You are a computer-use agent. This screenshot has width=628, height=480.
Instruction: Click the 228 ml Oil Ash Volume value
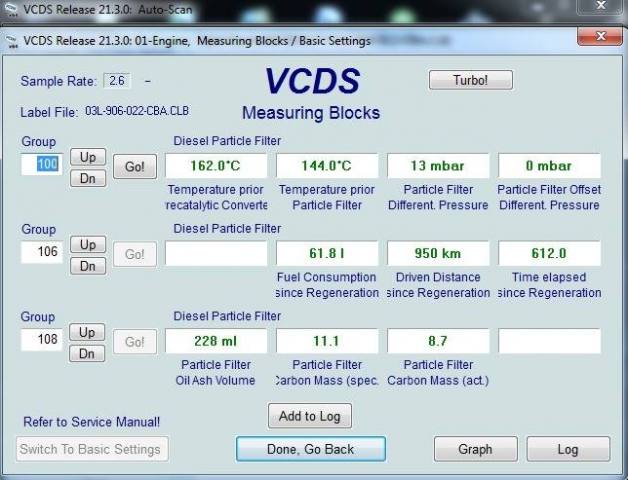(216, 341)
